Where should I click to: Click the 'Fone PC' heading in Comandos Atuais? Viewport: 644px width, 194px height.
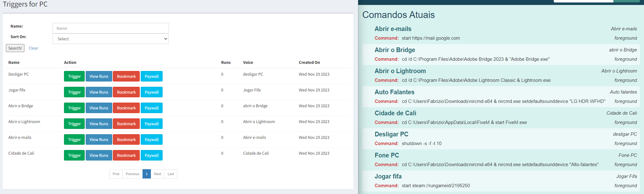click(x=387, y=155)
